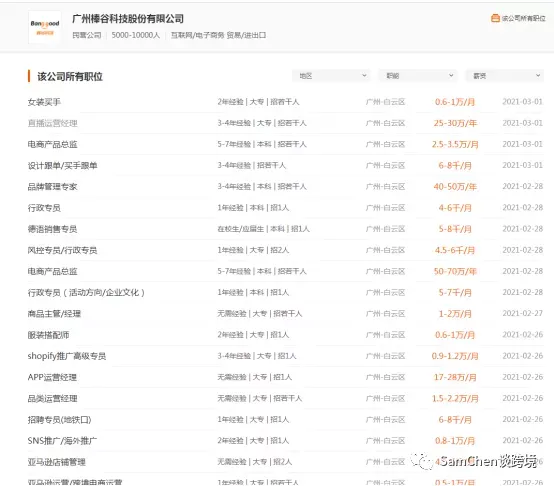This screenshot has width=554, height=486.
Task: Expand the 职能 filter dropdown
Action: (x=418, y=76)
